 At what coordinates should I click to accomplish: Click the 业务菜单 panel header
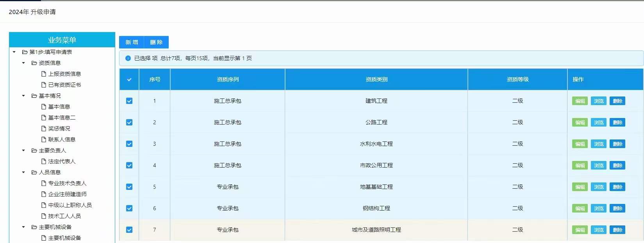coord(62,40)
